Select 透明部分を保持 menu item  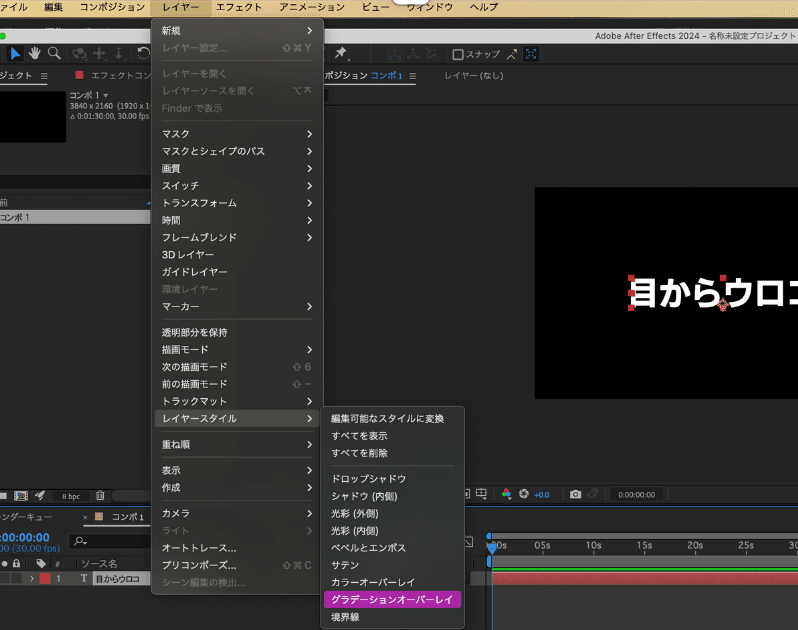[x=237, y=333]
